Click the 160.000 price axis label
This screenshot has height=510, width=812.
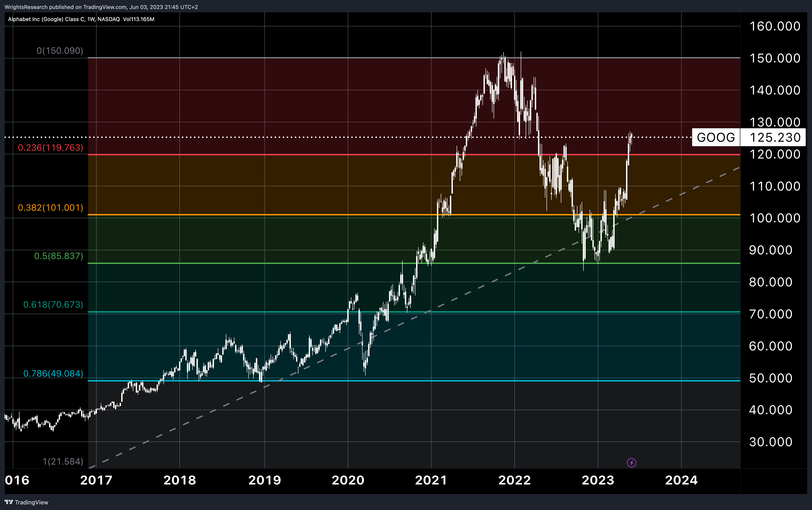(775, 26)
